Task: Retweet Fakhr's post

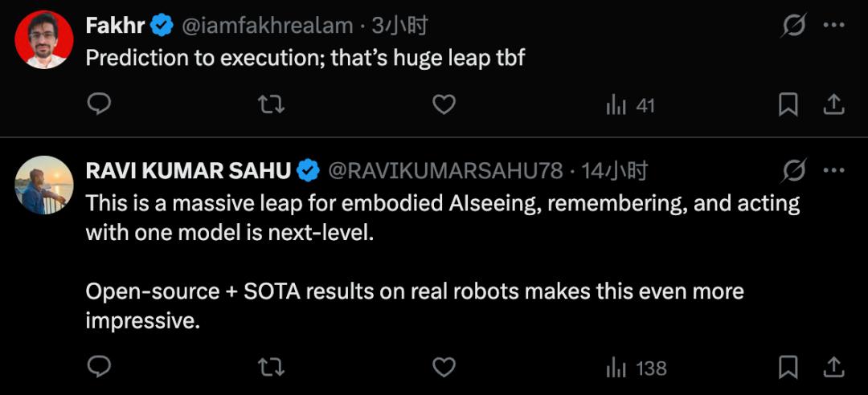Action: pyautogui.click(x=271, y=104)
